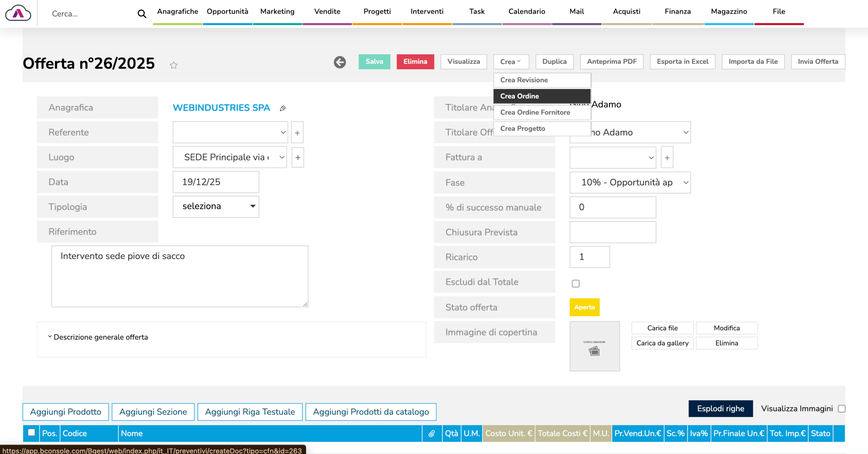The width and height of the screenshot is (868, 454).
Task: Add new Referente with plus icon
Action: pyautogui.click(x=297, y=133)
